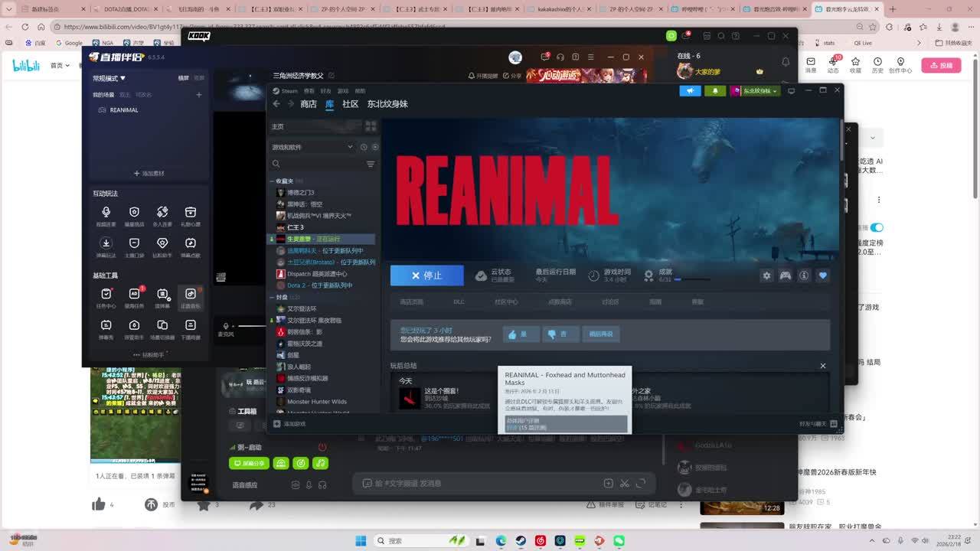Expand the 游戏和软件 dropdown
Viewport: 980px width, 551px height.
point(350,147)
